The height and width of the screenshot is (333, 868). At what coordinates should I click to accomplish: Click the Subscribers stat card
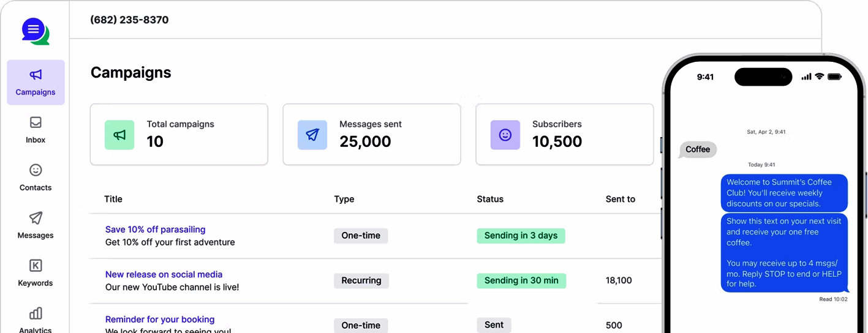(564, 135)
